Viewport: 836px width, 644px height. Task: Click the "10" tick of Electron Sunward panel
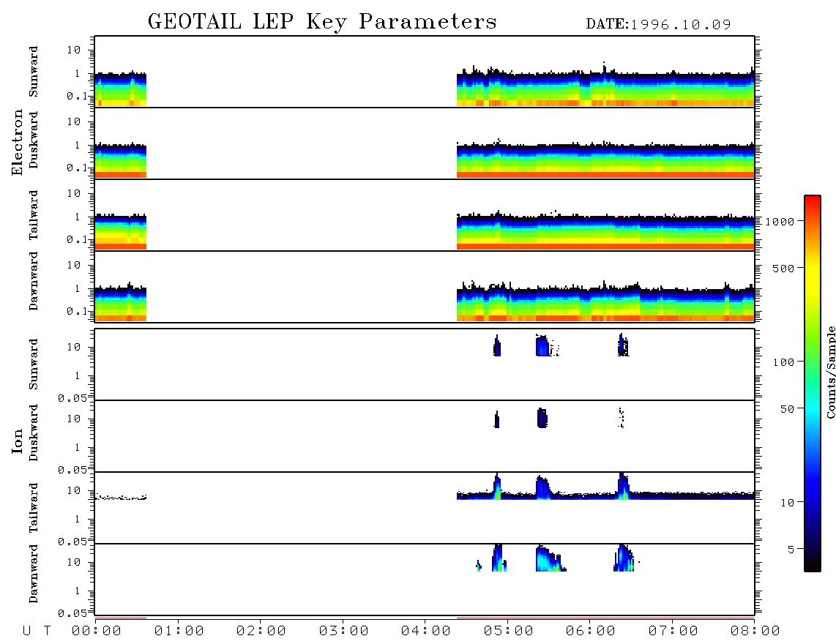[x=74, y=50]
